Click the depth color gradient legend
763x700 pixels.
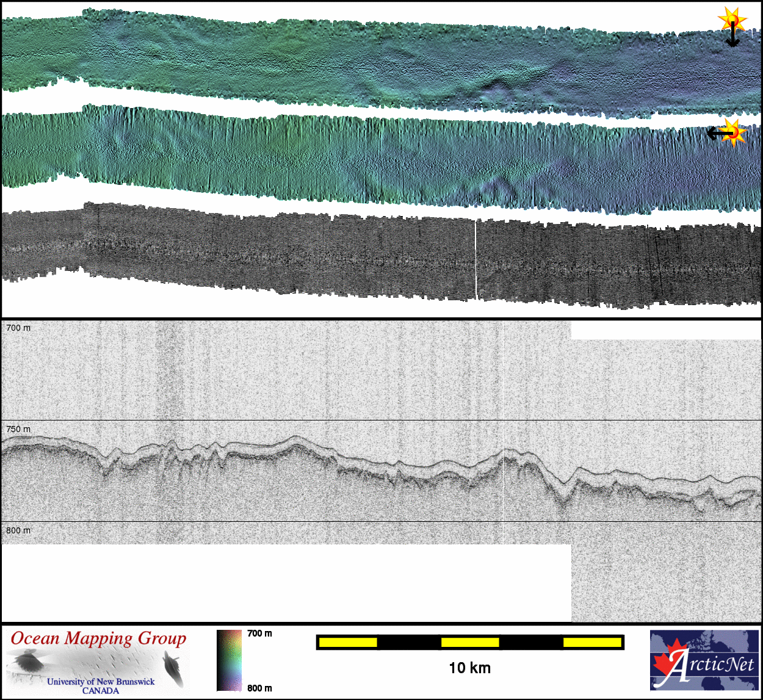point(229,660)
